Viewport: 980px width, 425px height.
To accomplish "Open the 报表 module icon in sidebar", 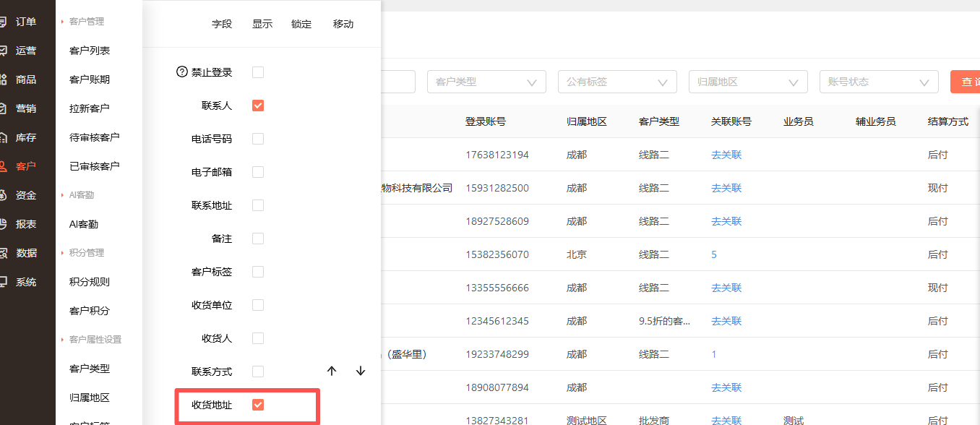I will (4, 224).
